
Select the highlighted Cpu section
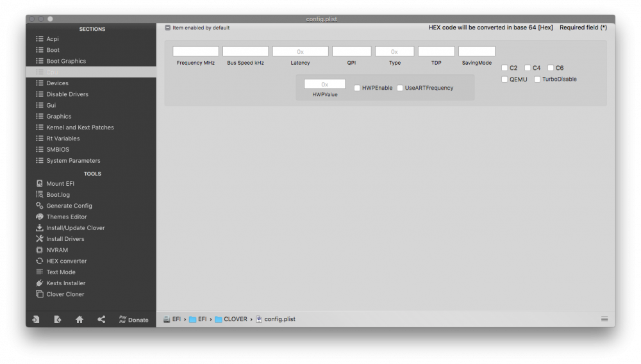[91, 72]
